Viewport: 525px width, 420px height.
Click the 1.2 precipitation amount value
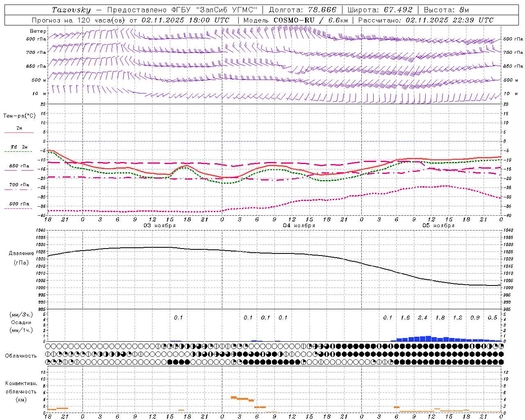click(x=457, y=317)
